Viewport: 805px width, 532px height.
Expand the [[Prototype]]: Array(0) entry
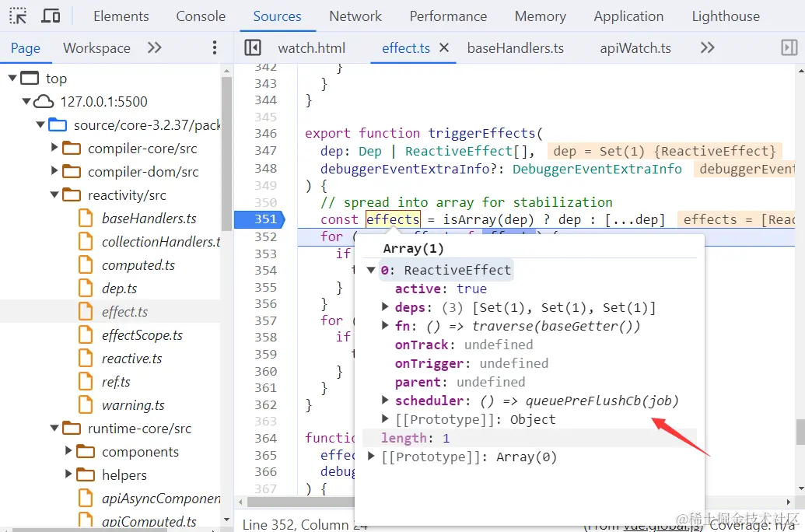point(371,456)
